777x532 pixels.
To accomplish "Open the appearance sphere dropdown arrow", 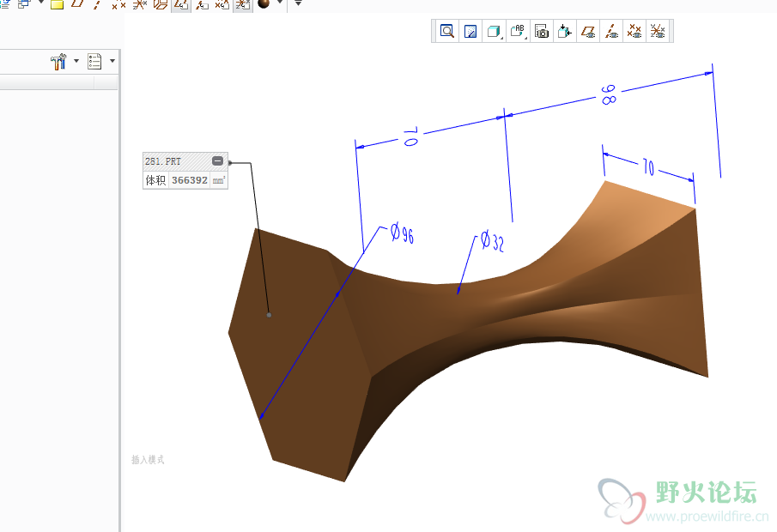I will pos(280,3).
